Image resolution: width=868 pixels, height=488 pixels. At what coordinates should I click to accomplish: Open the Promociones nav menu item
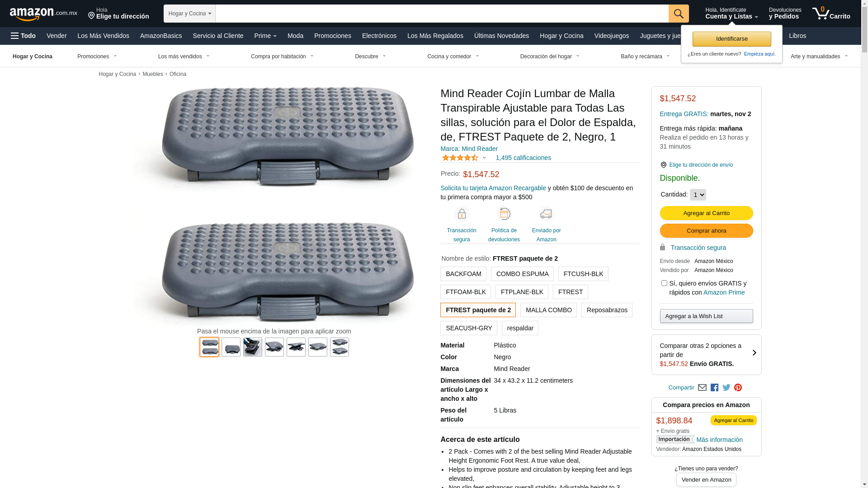[x=332, y=36]
